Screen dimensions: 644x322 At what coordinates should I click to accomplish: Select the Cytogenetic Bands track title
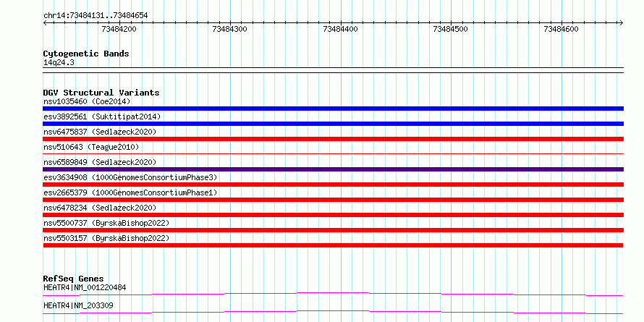86,54
